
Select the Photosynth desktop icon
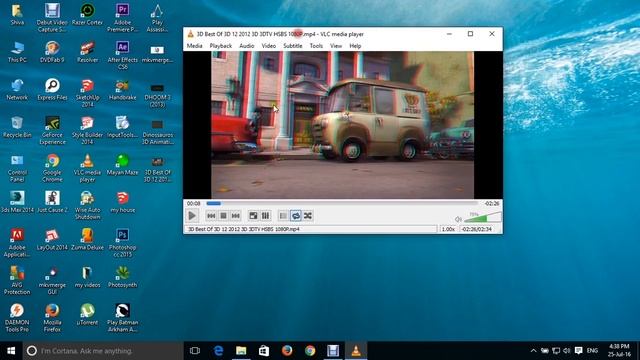pos(122,277)
